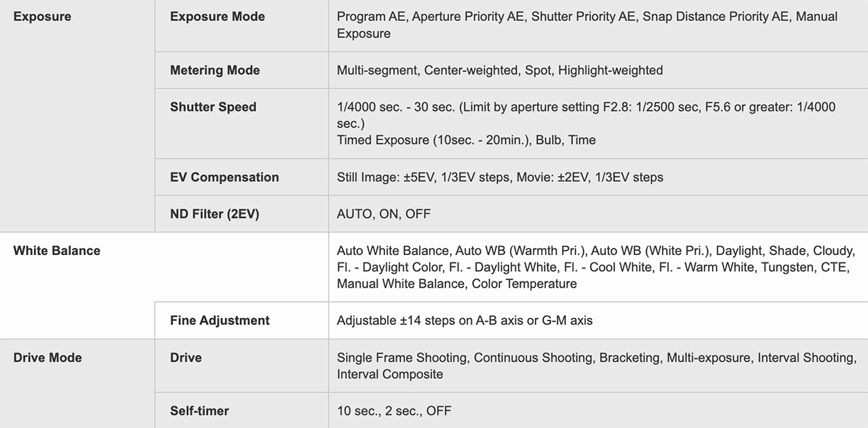Select the Self-timer row label
The height and width of the screenshot is (428, 868).
(x=199, y=410)
